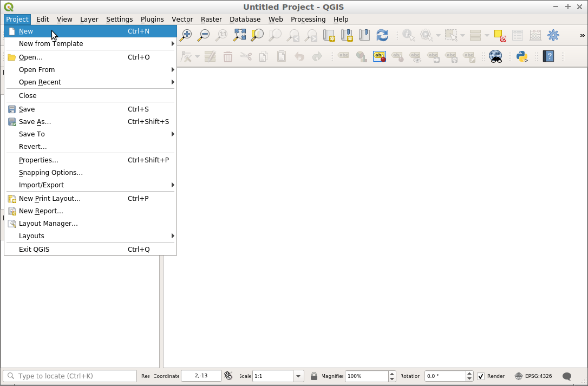The image size is (588, 386).
Task: Choose New in the Project menu
Action: pos(90,31)
